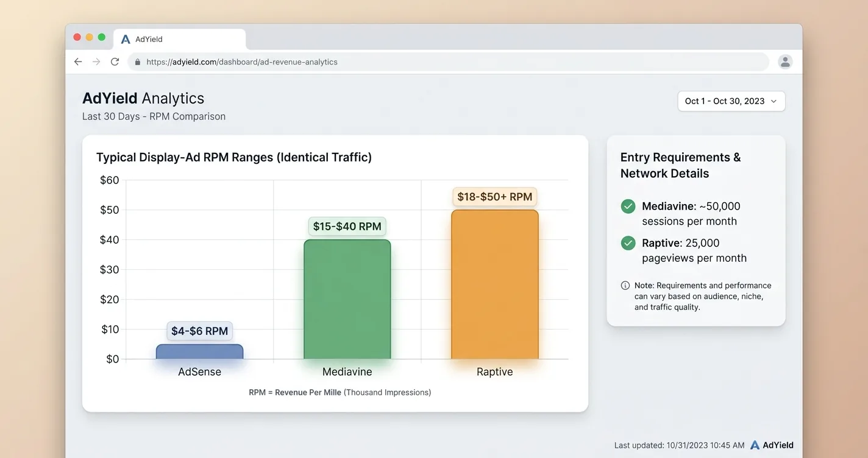Click the RPM = Revenue Per Mille caption
The image size is (868, 458).
point(340,392)
